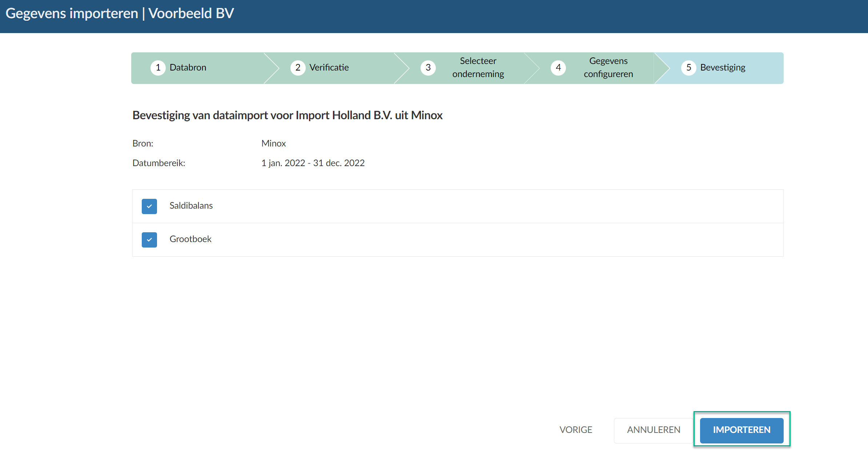This screenshot has height=450, width=868.
Task: Click the Grootboek row label
Action: (190, 239)
